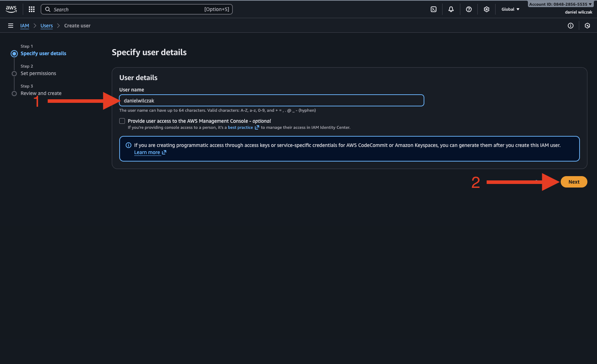Launch CloudShell from the top bar
597x364 pixels.
click(434, 9)
